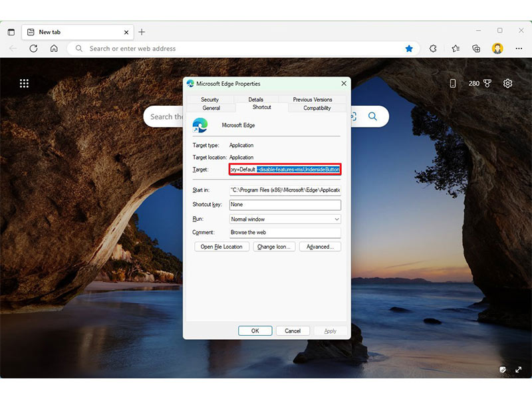Click the address bar search magnifier
Viewport: 532px width, 399px height.
click(79, 49)
